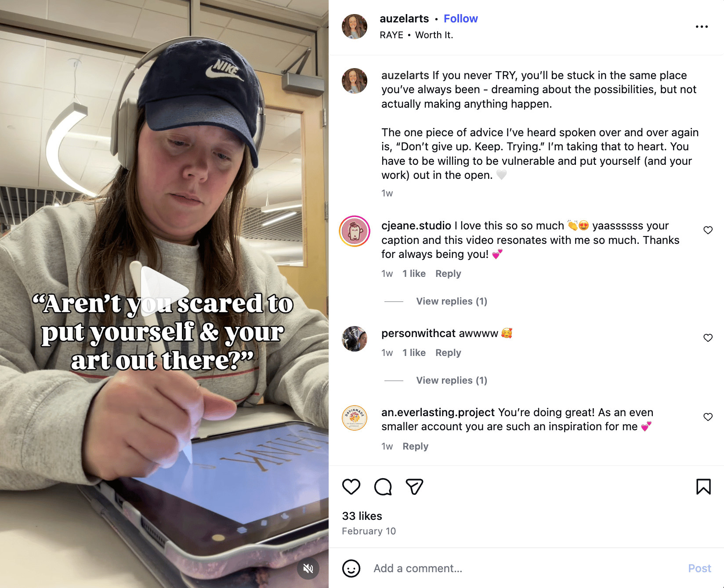Like an.everlasting.project's comment

708,417
